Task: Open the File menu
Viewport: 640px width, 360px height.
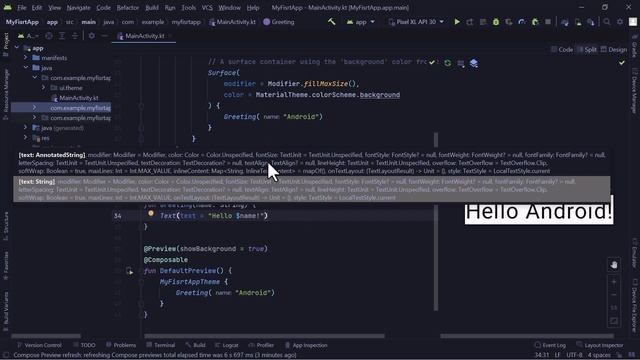Action: [x=22, y=7]
